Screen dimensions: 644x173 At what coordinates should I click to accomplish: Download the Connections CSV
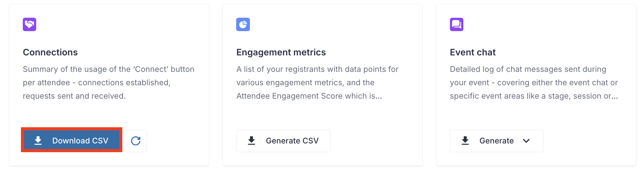tap(71, 140)
